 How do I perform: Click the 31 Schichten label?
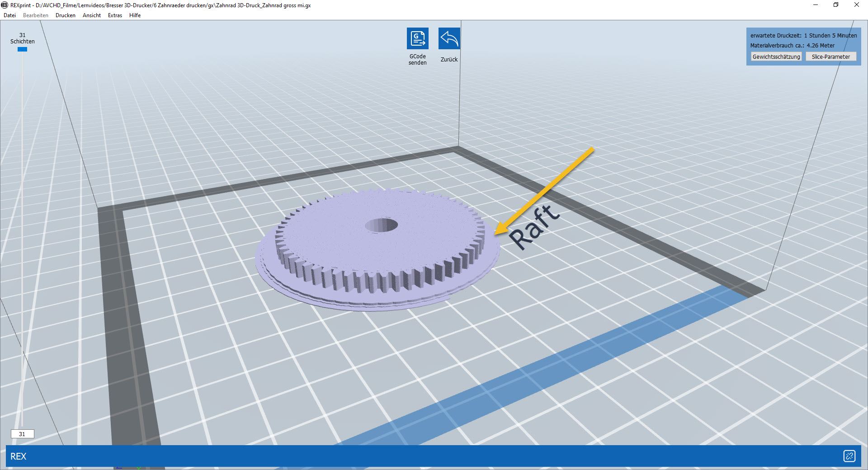pos(22,38)
